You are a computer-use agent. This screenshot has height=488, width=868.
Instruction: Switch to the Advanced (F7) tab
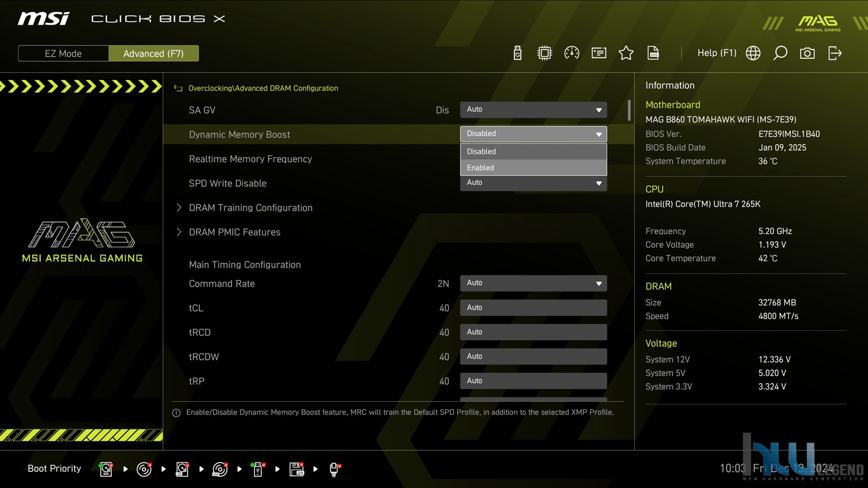(x=154, y=54)
